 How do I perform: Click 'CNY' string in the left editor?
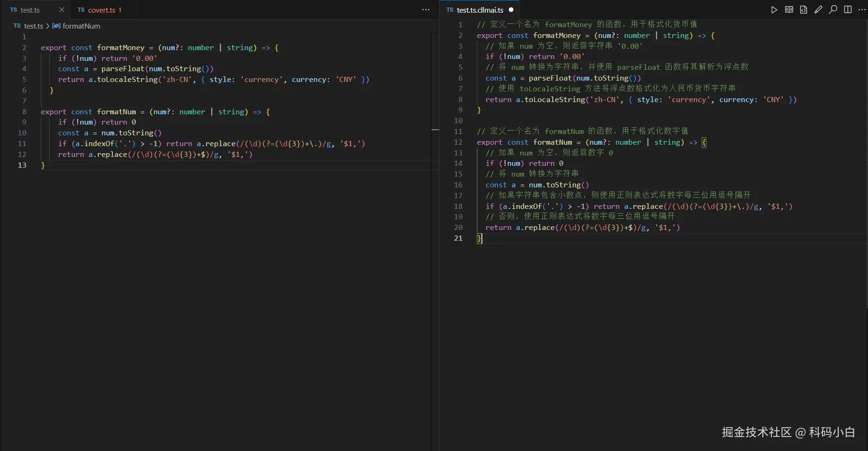tap(346, 80)
